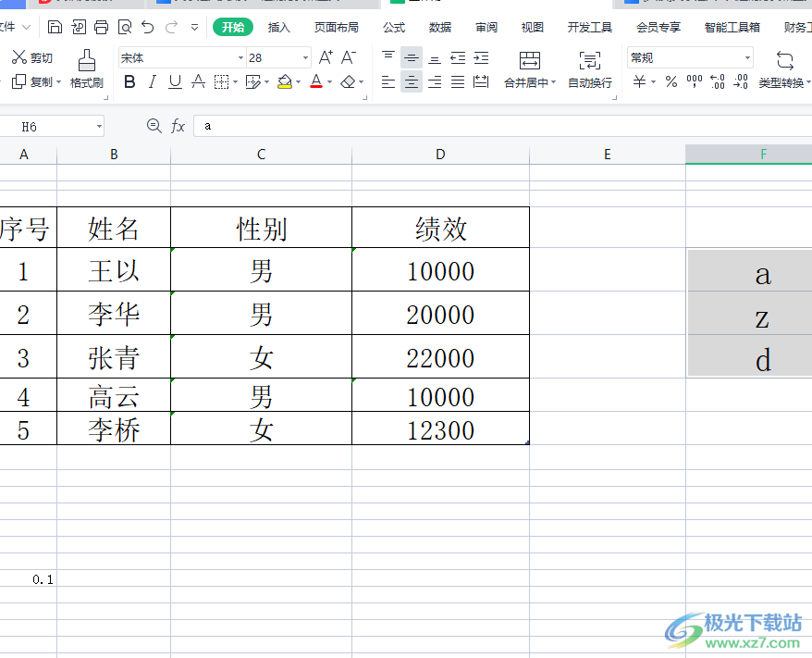Open the Home (开始) ribbon tab
812x658 pixels.
233,27
